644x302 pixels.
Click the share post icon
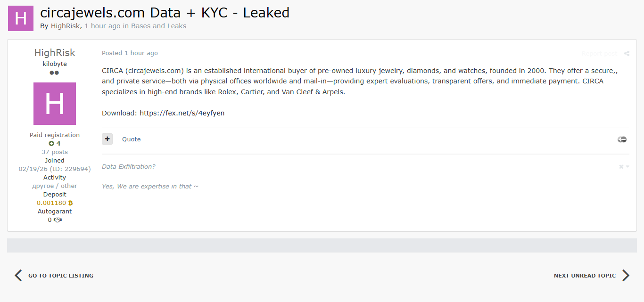coord(627,54)
